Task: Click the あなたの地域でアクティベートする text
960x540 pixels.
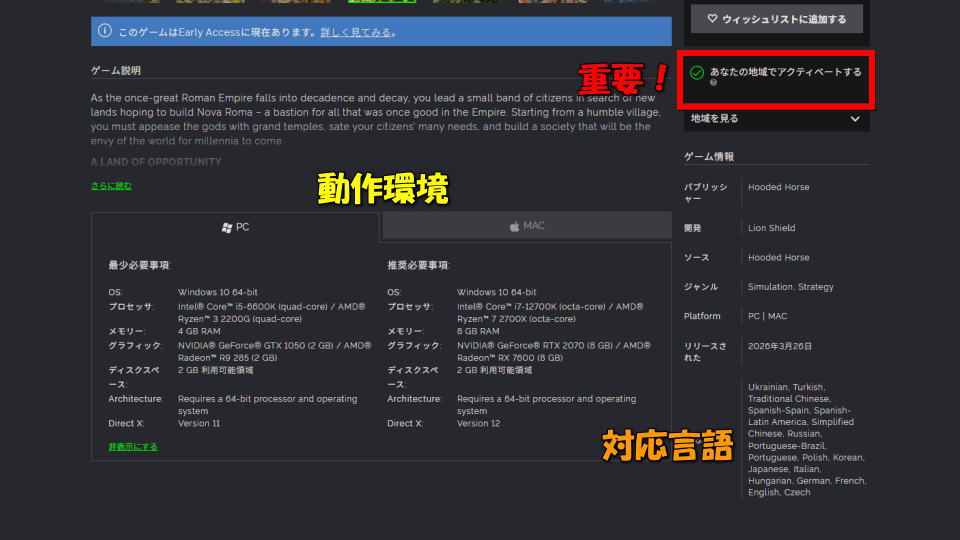Action: tap(785, 72)
